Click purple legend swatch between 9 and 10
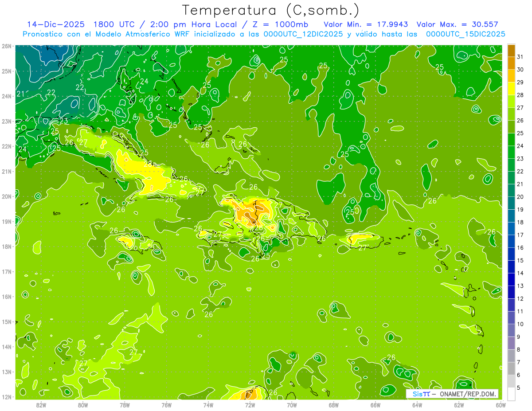Screen dimensions: 532x411 pyautogui.click(x=511, y=330)
